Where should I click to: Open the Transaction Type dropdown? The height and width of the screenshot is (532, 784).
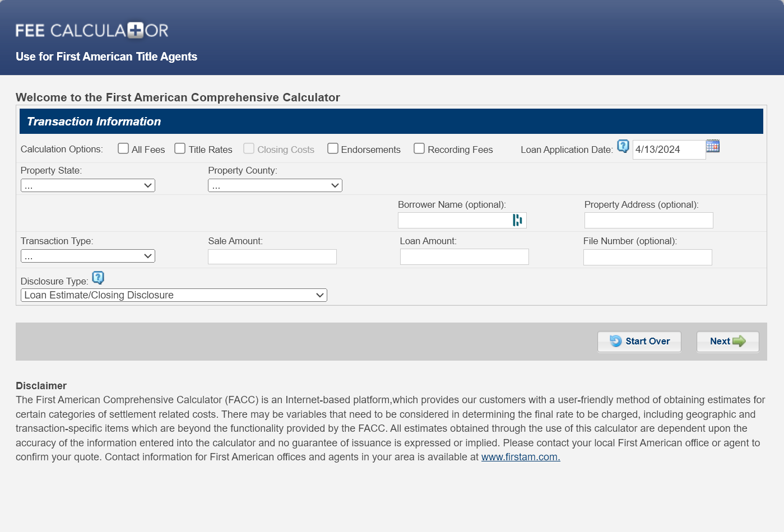pyautogui.click(x=87, y=255)
